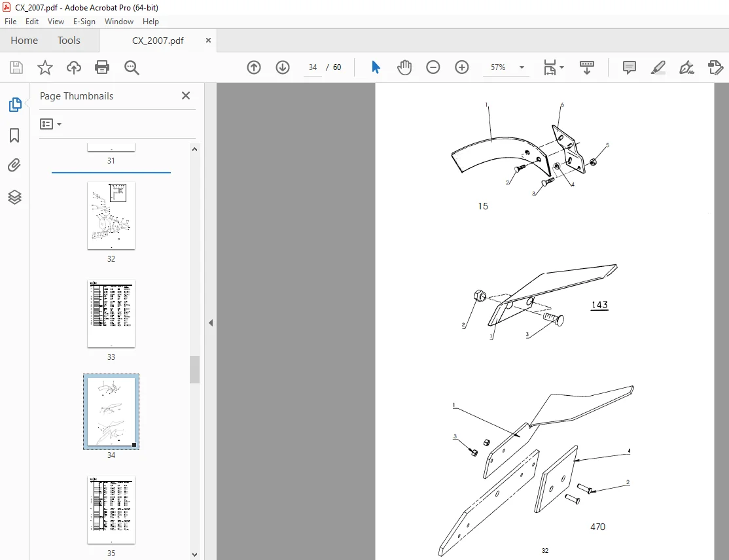729x560 pixels.
Task: Open the Layers panel
Action: 14,197
